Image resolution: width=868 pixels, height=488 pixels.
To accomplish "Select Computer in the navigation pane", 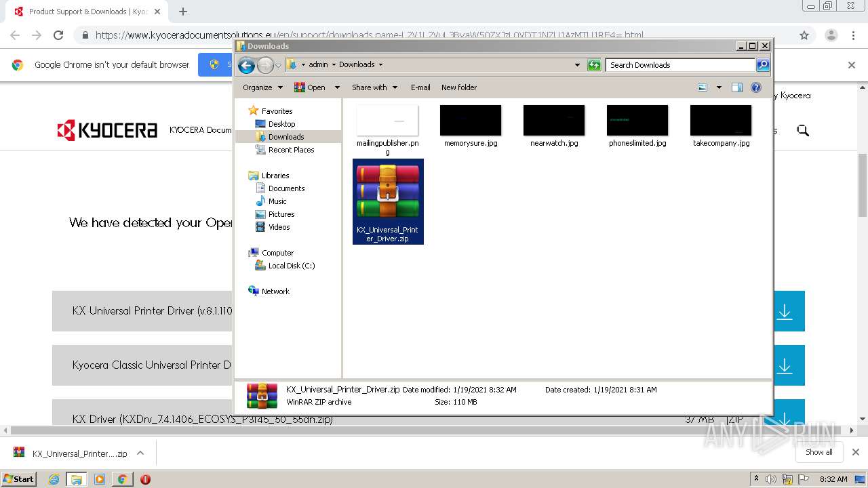I will pyautogui.click(x=277, y=253).
